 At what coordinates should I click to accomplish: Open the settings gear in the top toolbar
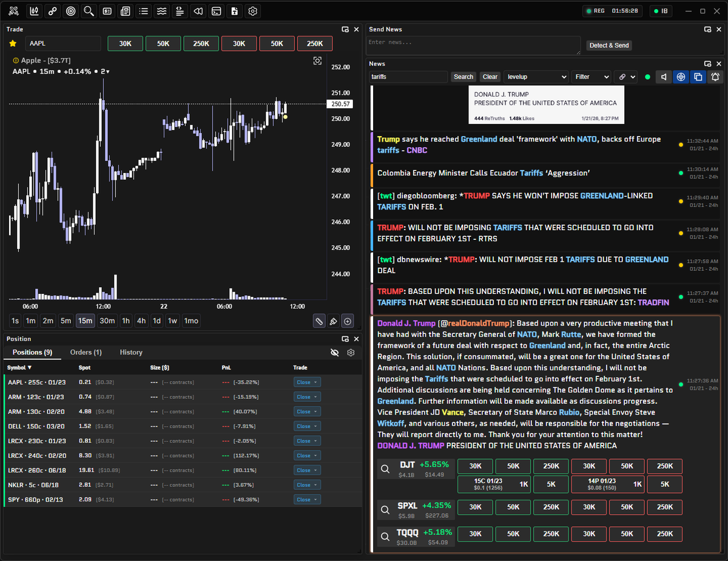tap(252, 11)
